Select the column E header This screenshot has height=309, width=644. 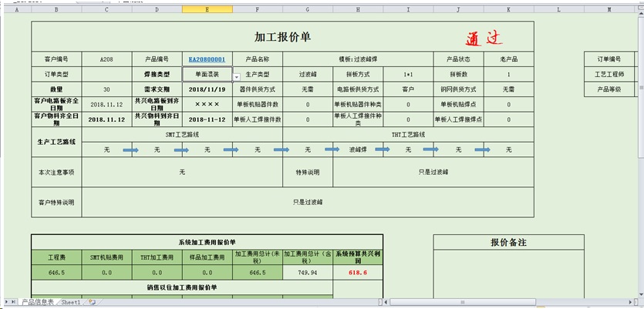(x=207, y=10)
